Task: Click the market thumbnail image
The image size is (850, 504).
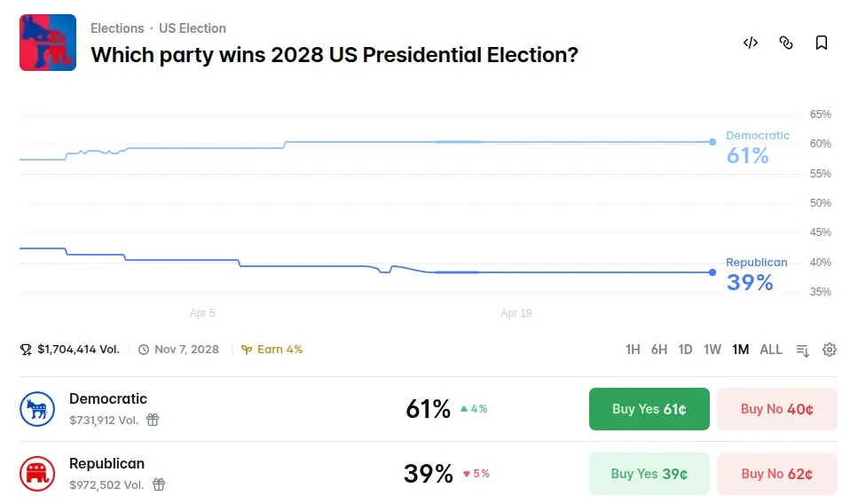Action: coord(48,43)
